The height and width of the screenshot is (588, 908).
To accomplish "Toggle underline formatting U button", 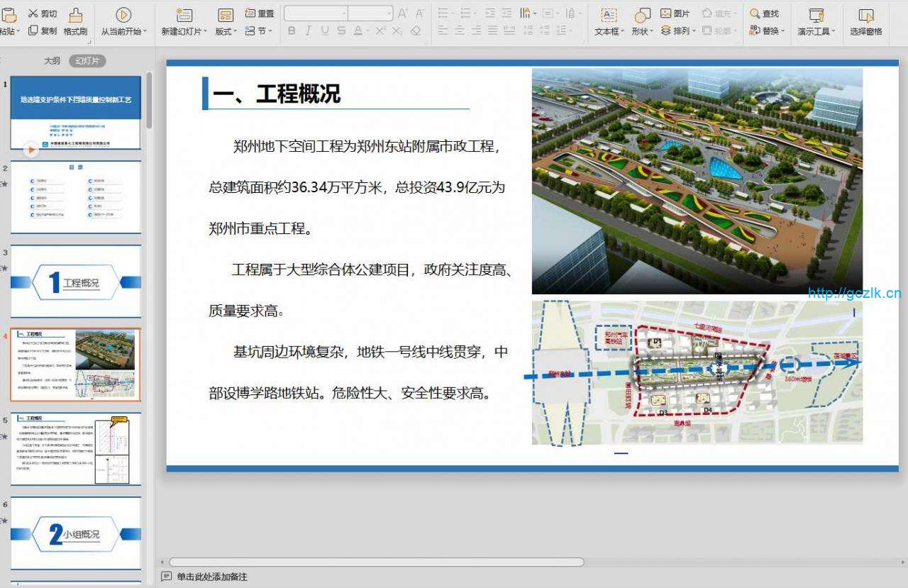I will coord(325,31).
